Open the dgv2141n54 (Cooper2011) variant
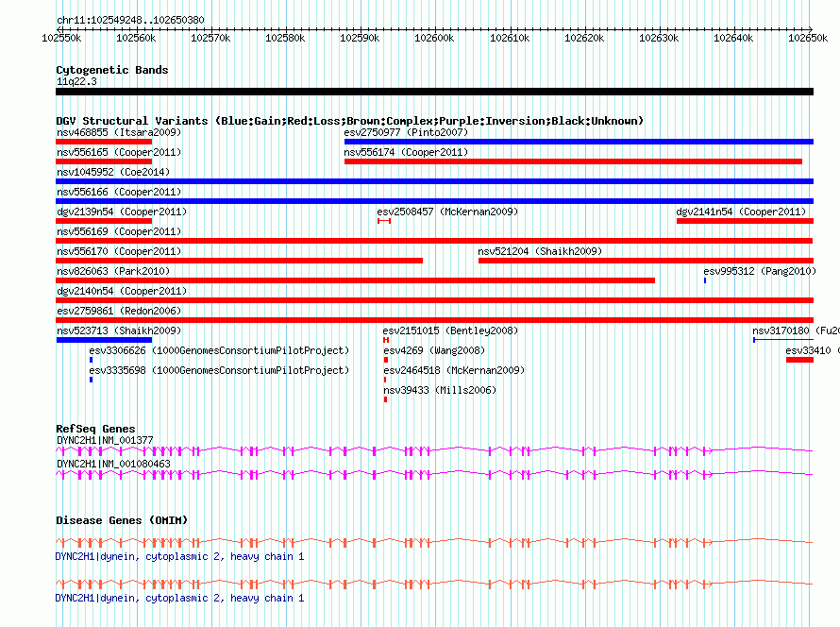840x627 pixels. pos(741,212)
